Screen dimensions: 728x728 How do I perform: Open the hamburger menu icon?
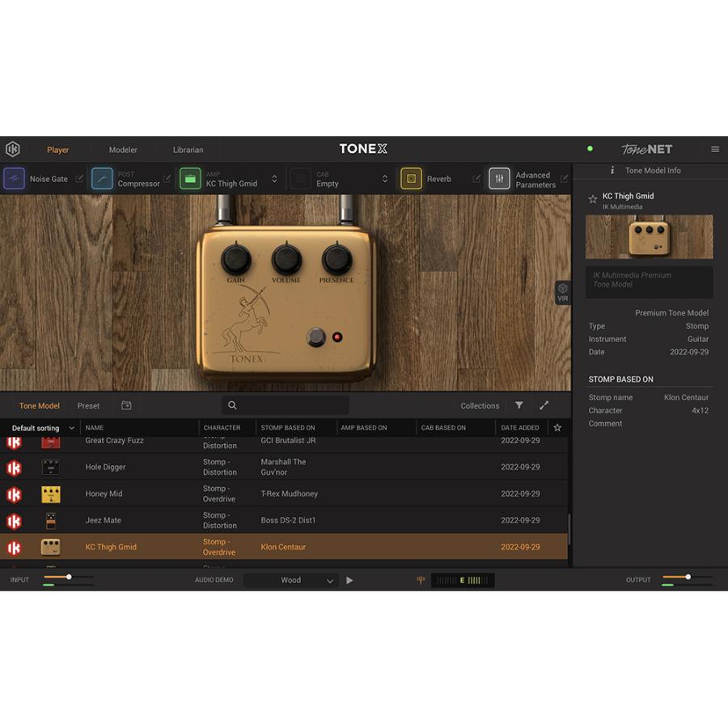coord(715,149)
